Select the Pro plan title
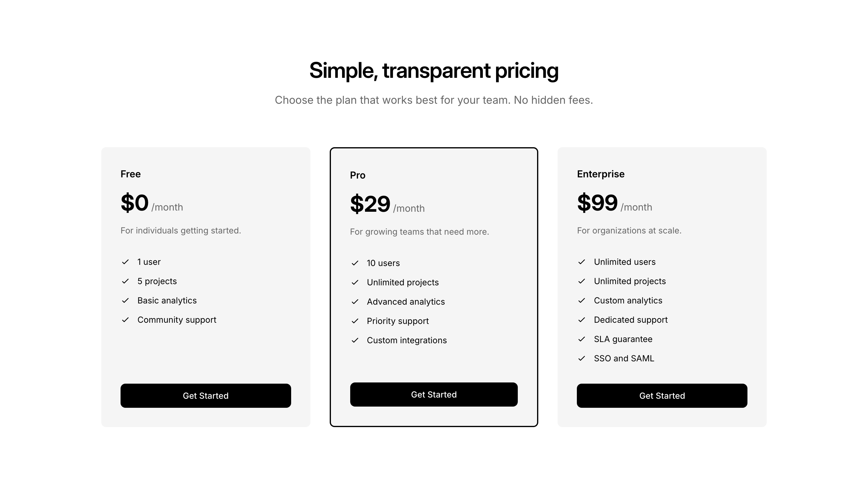 [357, 175]
